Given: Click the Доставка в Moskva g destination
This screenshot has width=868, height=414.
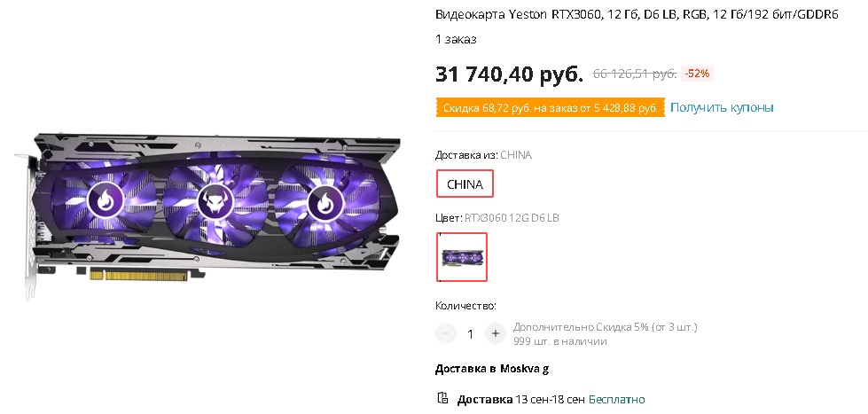Looking at the screenshot, I should (x=491, y=369).
